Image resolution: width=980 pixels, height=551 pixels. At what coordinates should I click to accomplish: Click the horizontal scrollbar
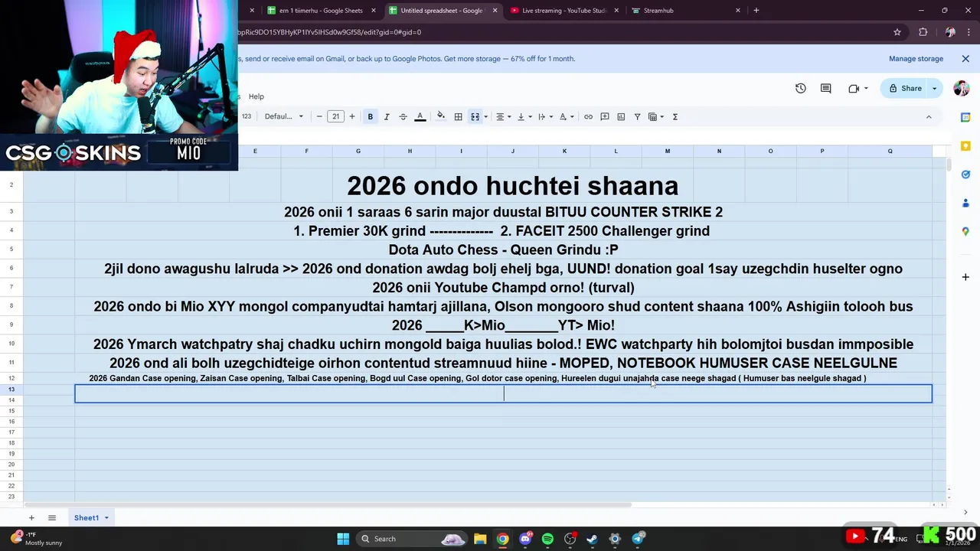[x=328, y=504]
